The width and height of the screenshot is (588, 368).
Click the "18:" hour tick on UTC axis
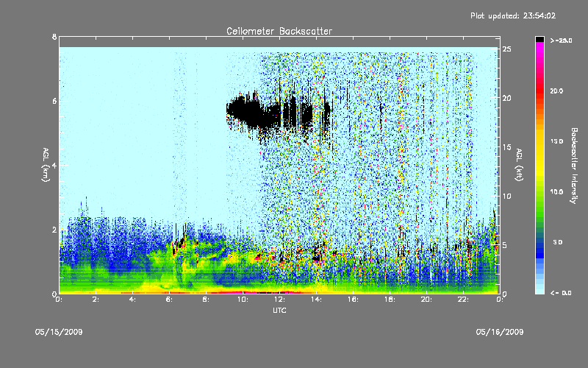(x=390, y=300)
